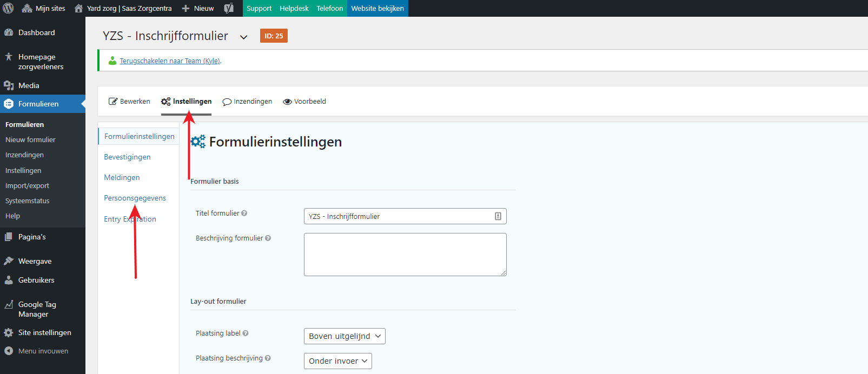This screenshot has height=374, width=868.
Task: Select the Entry Expiration settings section
Action: [x=130, y=219]
